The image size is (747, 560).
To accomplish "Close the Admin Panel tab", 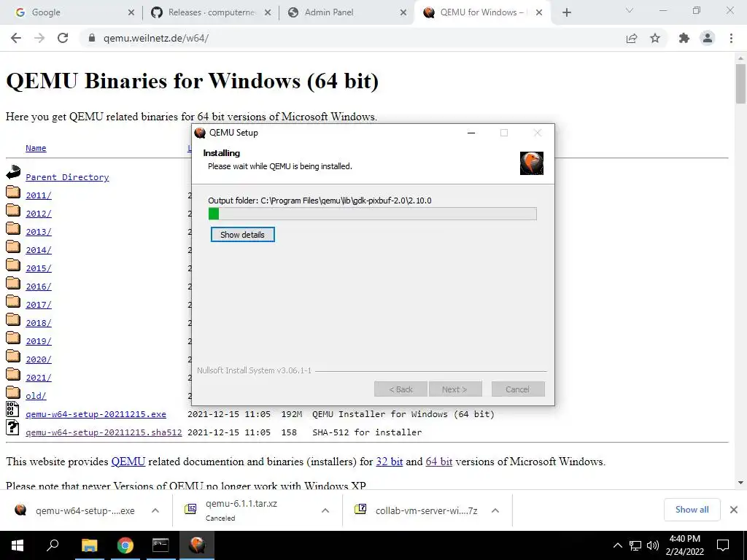I will click(x=403, y=13).
